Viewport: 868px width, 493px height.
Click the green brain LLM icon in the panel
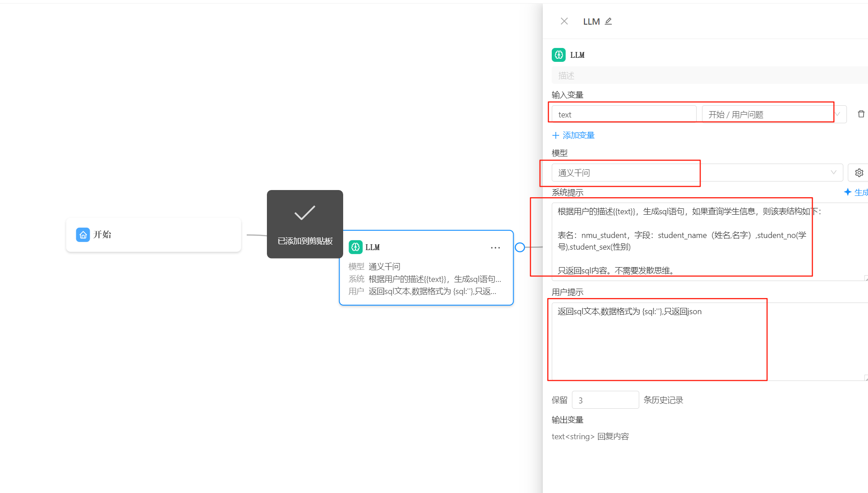559,55
